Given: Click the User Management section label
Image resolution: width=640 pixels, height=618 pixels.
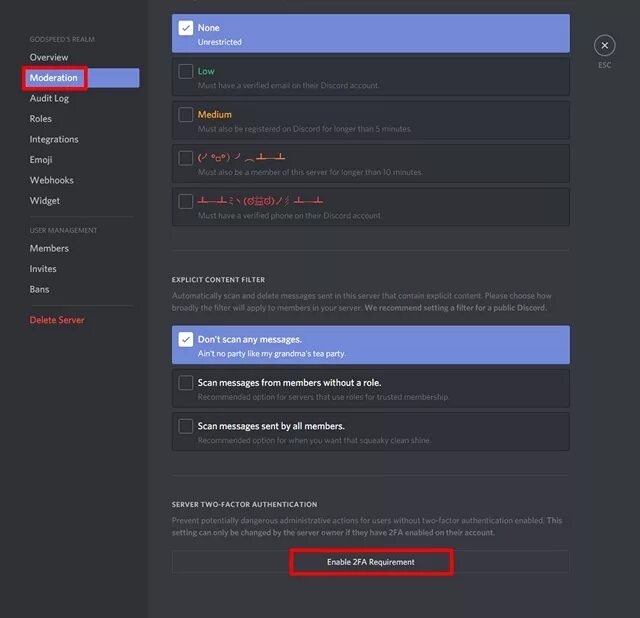Looking at the screenshot, I should (x=63, y=230).
